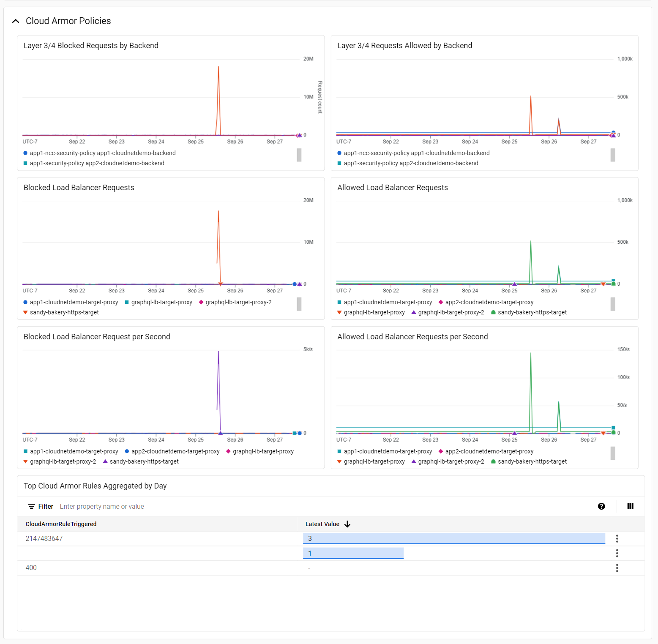This screenshot has height=644, width=658.
Task: Click legend scrollbar in Allowed Load Balancer Requests chart
Action: tap(613, 304)
